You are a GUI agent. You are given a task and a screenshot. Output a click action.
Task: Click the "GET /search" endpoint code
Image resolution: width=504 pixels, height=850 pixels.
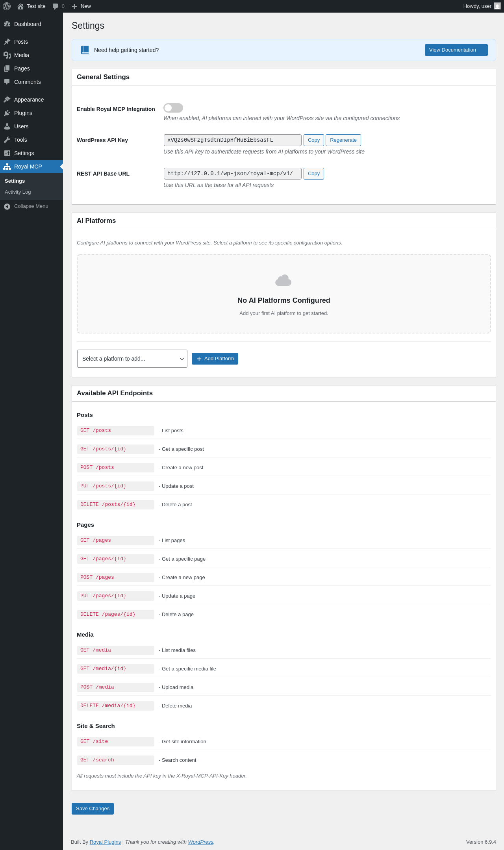click(116, 760)
